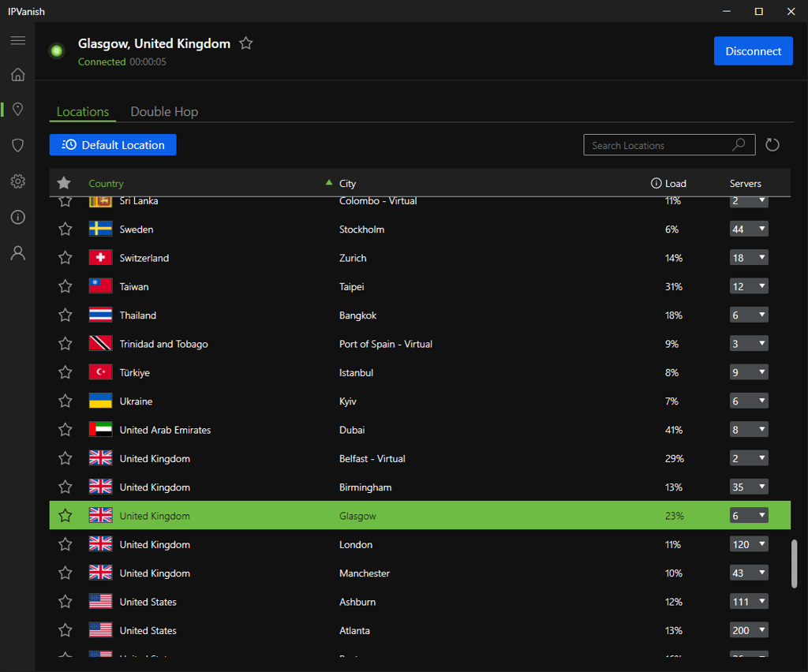Open Taipei servers dropdown showing 12
Screen dimensions: 808x672
[x=749, y=286]
